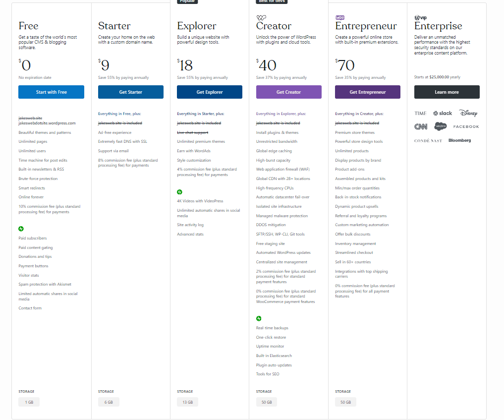This screenshot has width=504, height=420.
Task: Click the Salesforce cloud logo
Action: coord(441,126)
